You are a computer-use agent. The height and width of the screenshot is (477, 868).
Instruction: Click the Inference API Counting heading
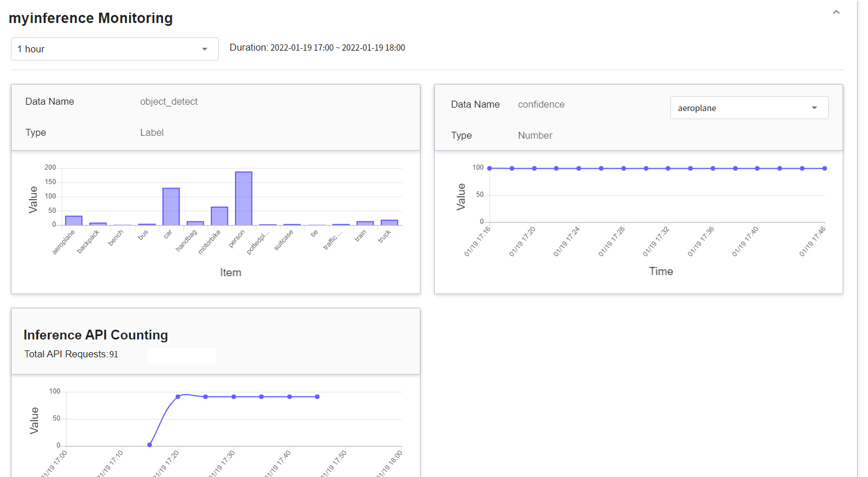[x=96, y=335]
